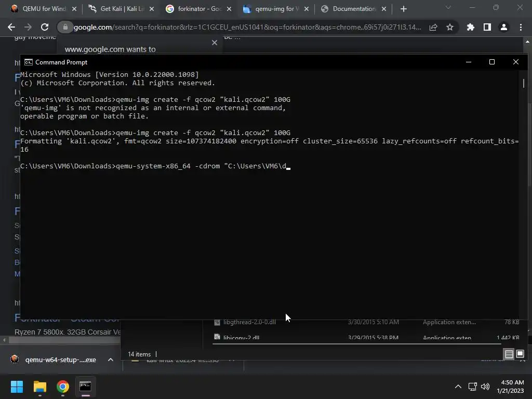Viewport: 532px width, 399px height.
Task: Open the Windows Start menu
Action: point(17,387)
